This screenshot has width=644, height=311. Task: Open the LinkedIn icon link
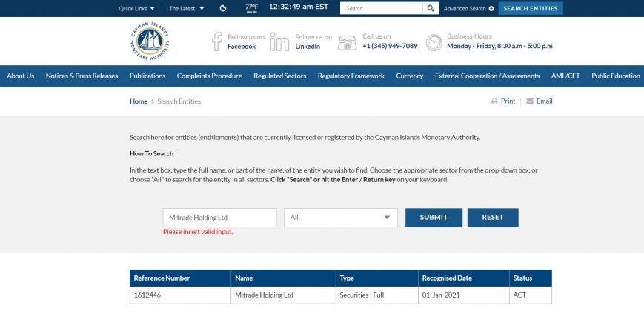tap(279, 41)
